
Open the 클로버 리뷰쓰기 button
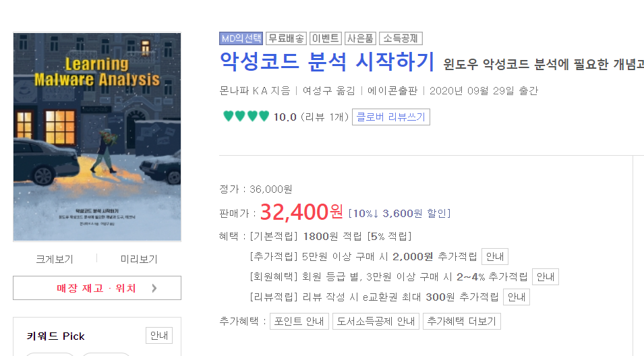point(391,117)
